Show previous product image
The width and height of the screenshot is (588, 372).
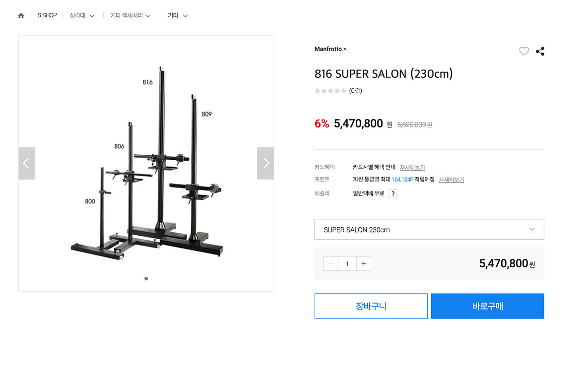pyautogui.click(x=27, y=163)
